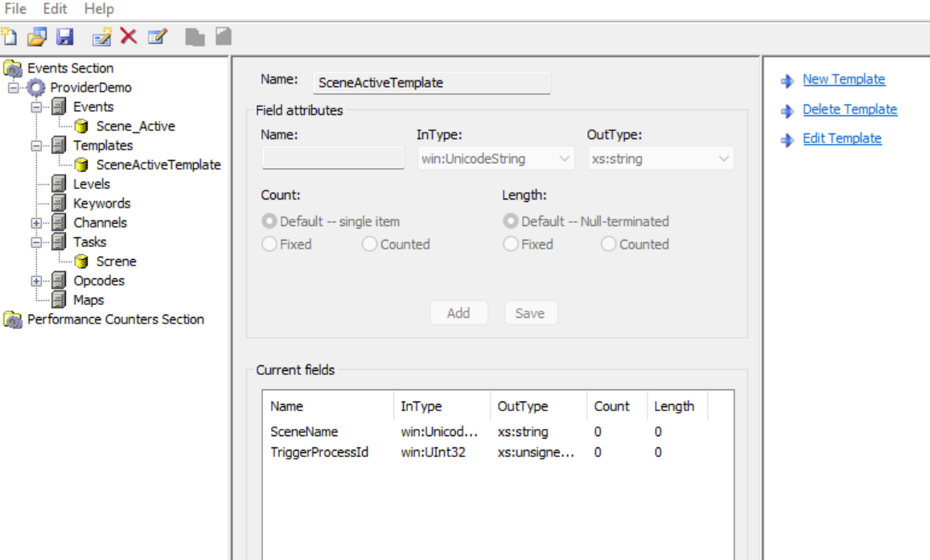Click the New file toolbar icon
930x560 pixels.
tap(9, 37)
